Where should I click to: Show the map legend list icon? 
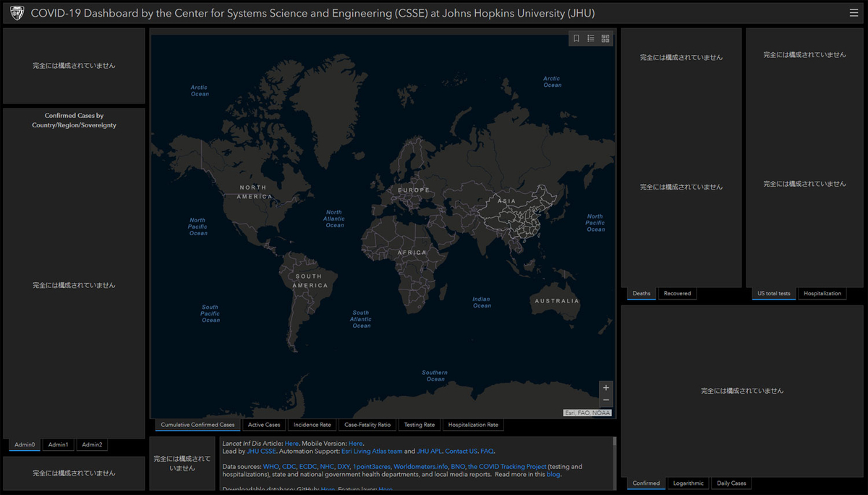click(x=591, y=39)
